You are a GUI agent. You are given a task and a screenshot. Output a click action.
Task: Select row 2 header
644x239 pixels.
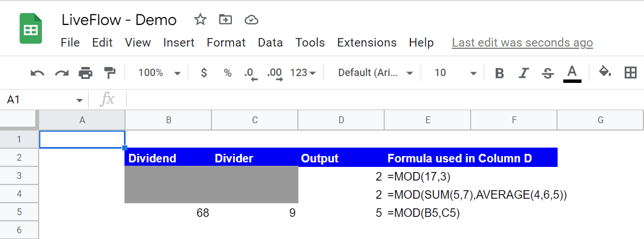(19, 157)
